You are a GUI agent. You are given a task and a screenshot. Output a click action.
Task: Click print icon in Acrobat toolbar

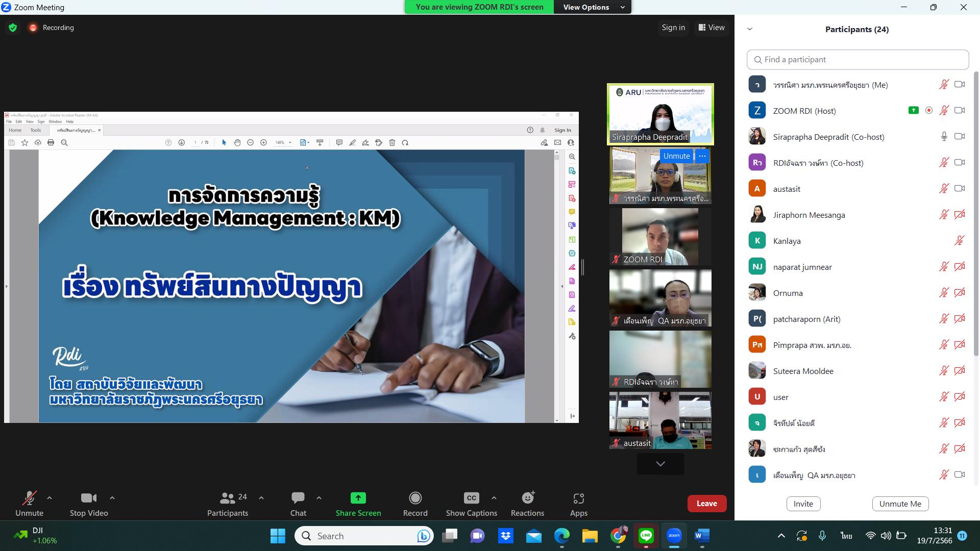coord(51,143)
